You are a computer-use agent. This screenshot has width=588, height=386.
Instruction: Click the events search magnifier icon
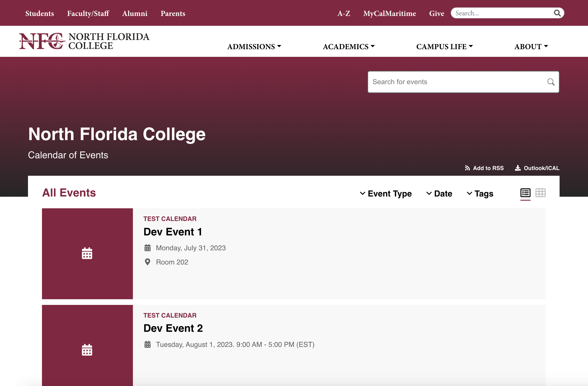click(551, 82)
